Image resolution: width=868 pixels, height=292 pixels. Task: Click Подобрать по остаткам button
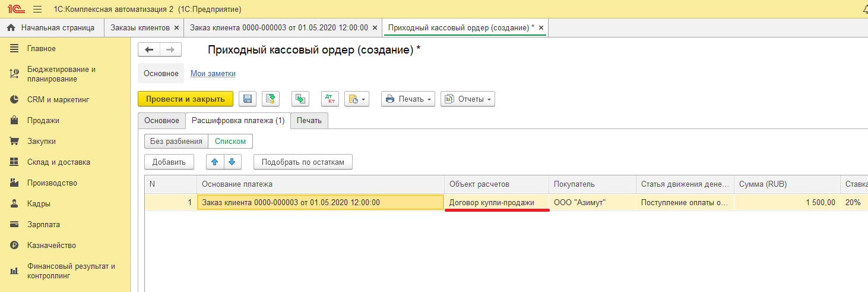click(x=303, y=162)
